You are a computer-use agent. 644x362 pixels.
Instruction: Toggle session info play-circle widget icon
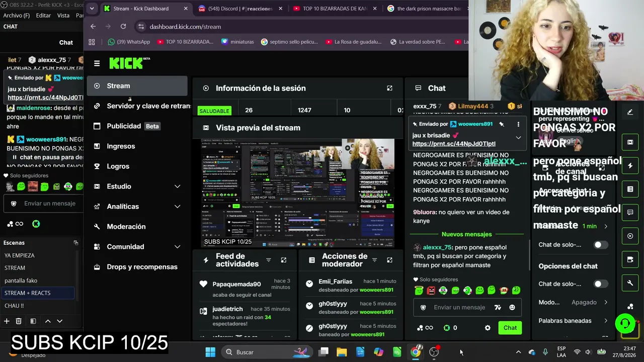[630, 236]
